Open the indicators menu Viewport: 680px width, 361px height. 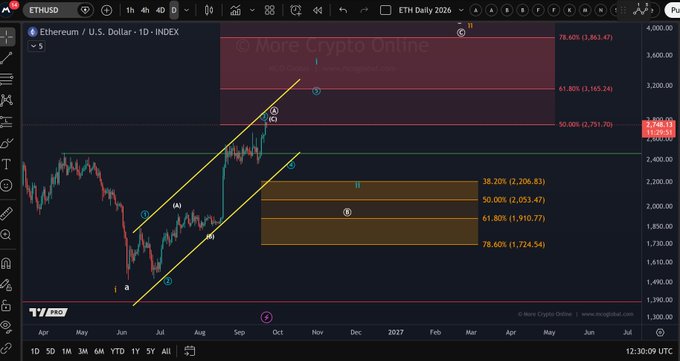pos(235,10)
